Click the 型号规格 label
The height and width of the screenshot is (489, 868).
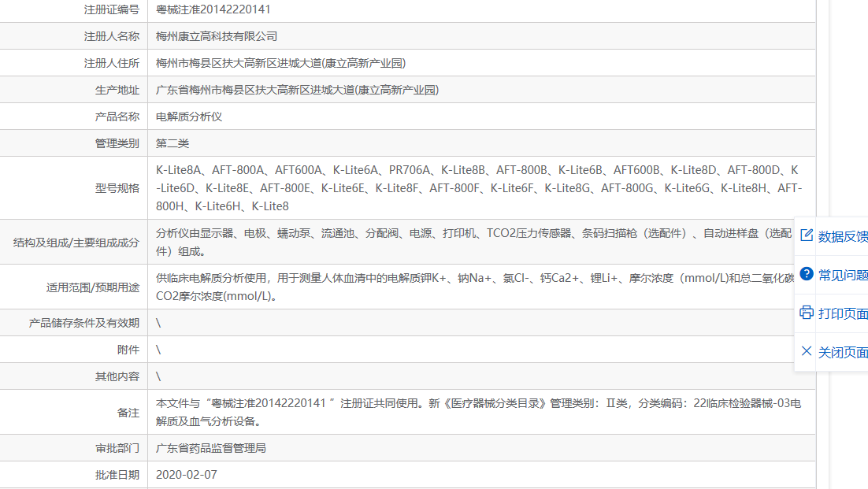point(117,188)
